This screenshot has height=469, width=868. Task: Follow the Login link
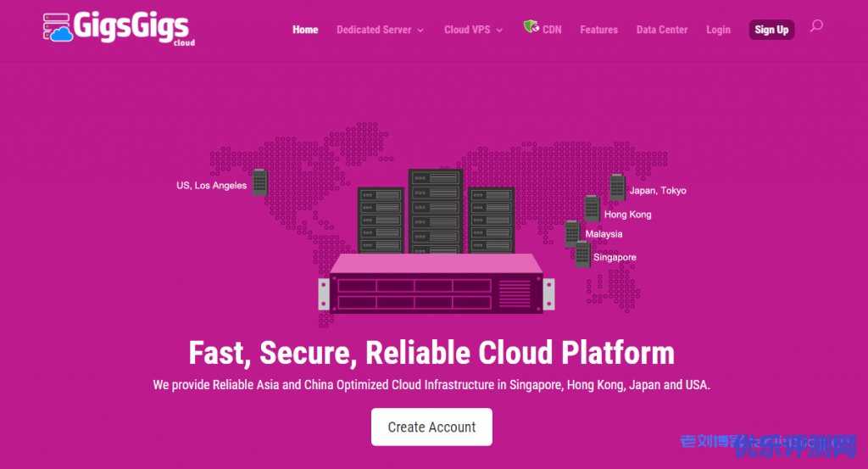click(x=718, y=30)
